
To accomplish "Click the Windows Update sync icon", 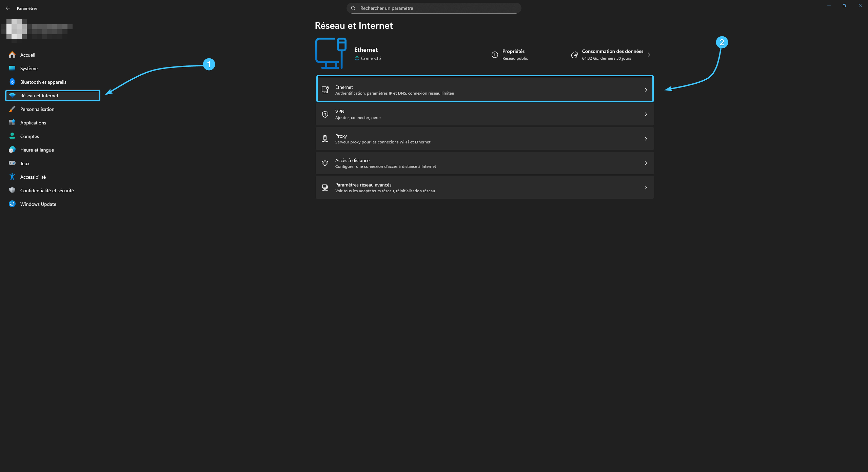I will coord(12,204).
